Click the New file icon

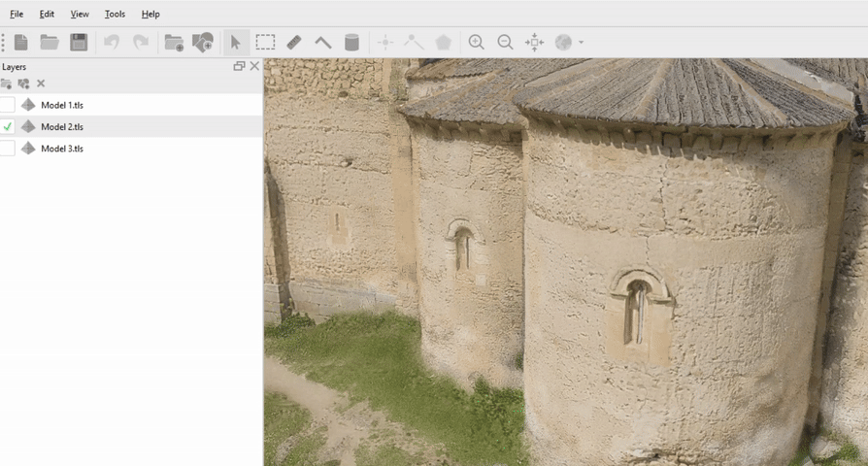coord(20,42)
